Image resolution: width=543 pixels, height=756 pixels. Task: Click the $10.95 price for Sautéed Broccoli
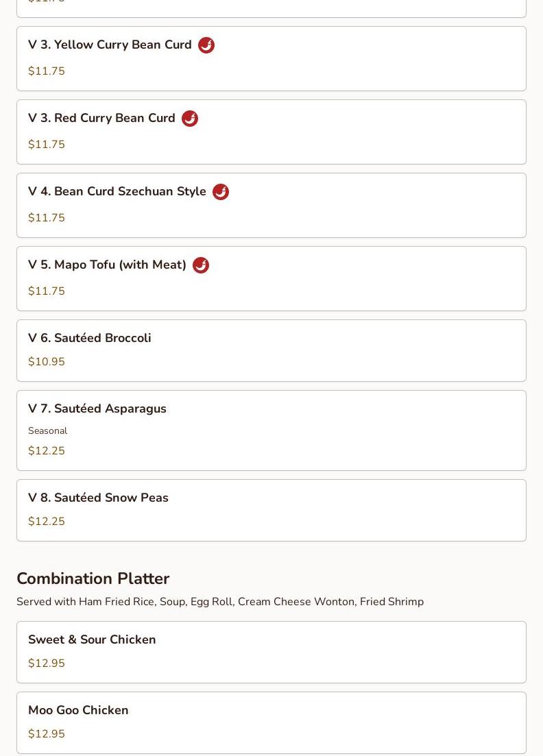[x=47, y=362]
